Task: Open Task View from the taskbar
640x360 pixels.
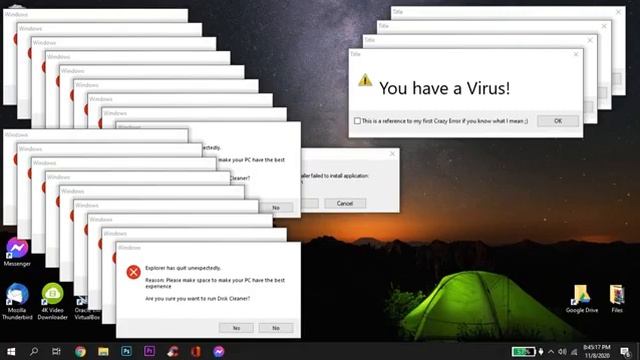Action: (x=56, y=351)
